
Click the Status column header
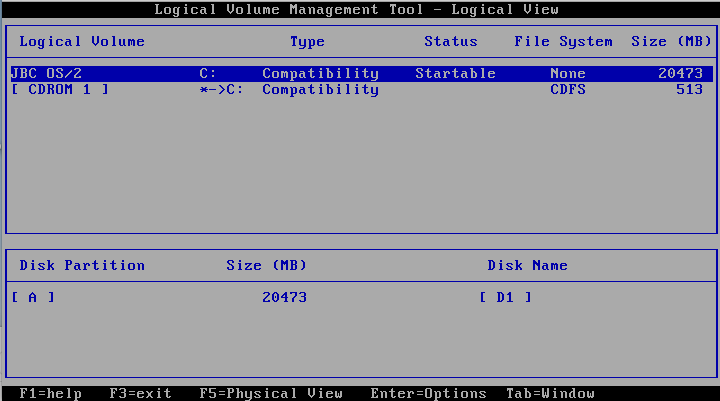coord(450,42)
